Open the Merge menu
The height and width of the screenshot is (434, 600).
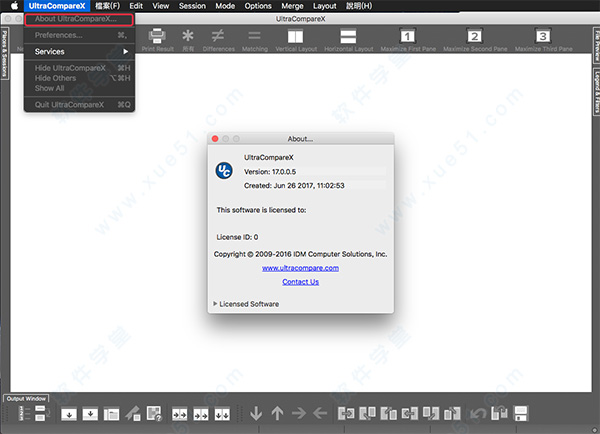tap(292, 6)
